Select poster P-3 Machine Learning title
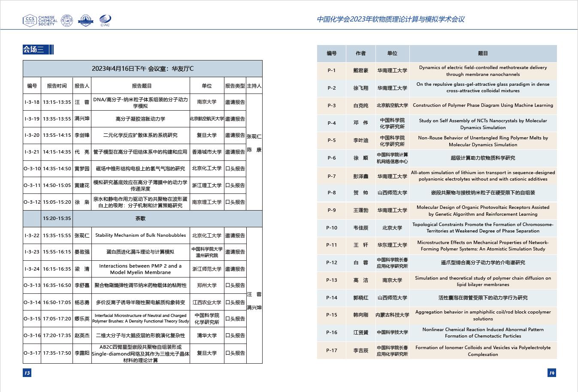Screen dimensions: 578x392 (x=483, y=106)
